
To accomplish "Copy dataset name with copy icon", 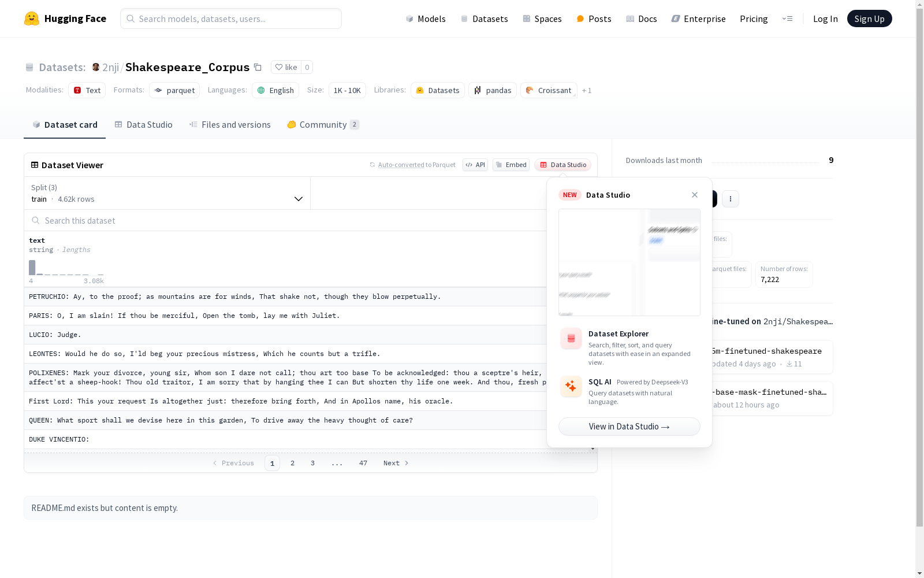I will 258,68.
